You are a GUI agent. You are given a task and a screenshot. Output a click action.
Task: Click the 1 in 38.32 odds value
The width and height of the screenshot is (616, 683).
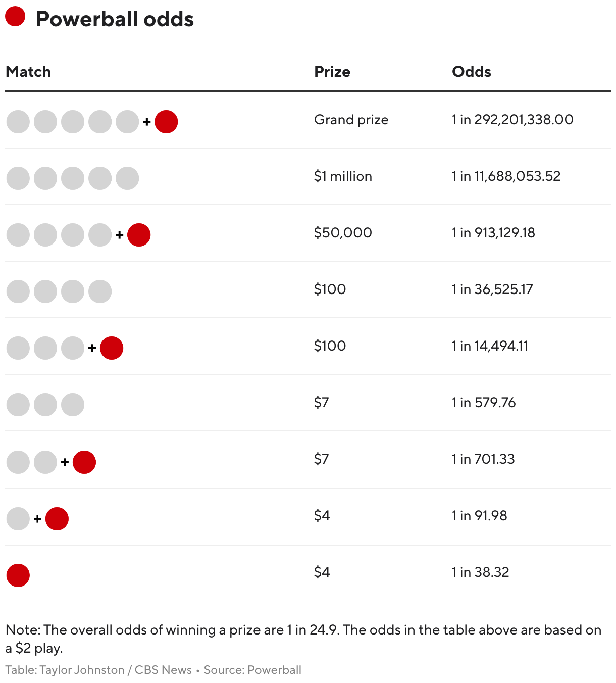[x=481, y=572]
